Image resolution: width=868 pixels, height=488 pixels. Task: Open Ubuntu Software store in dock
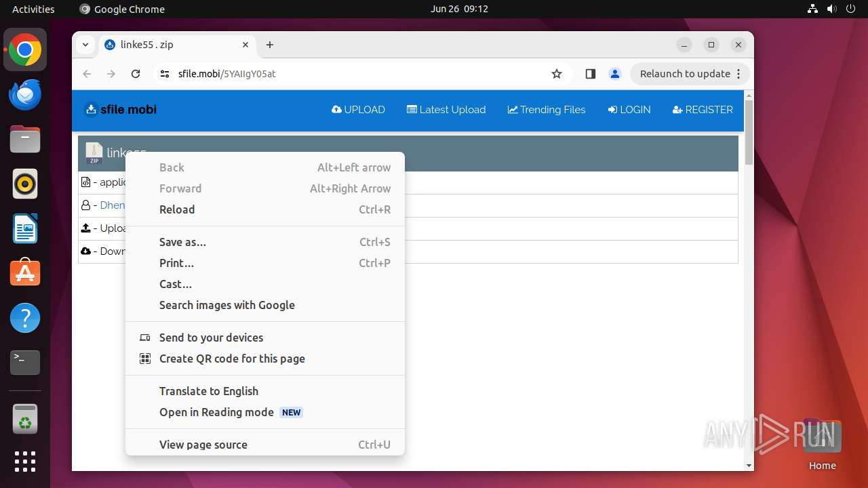click(25, 273)
